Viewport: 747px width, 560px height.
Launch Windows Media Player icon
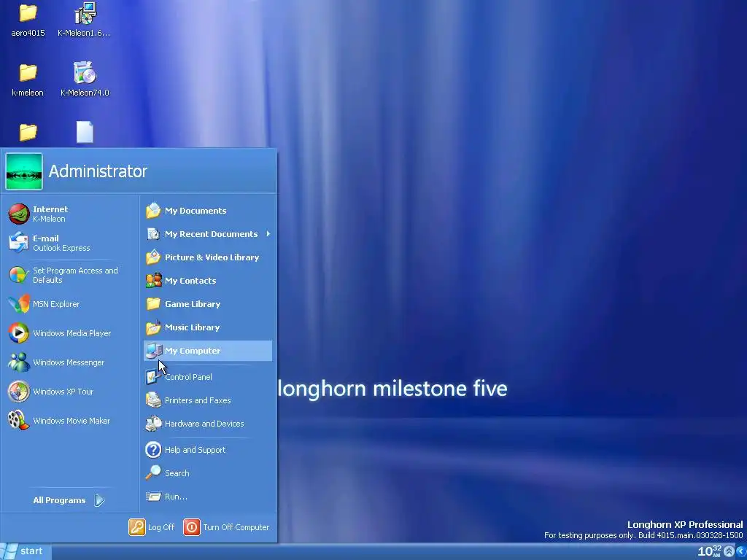pyautogui.click(x=18, y=332)
